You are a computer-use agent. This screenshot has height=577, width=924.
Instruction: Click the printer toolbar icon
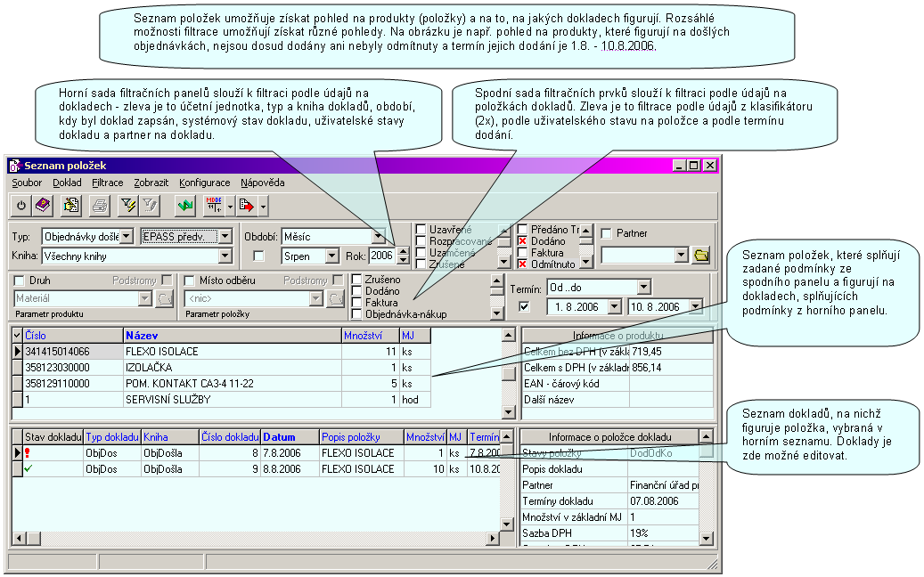click(x=100, y=206)
